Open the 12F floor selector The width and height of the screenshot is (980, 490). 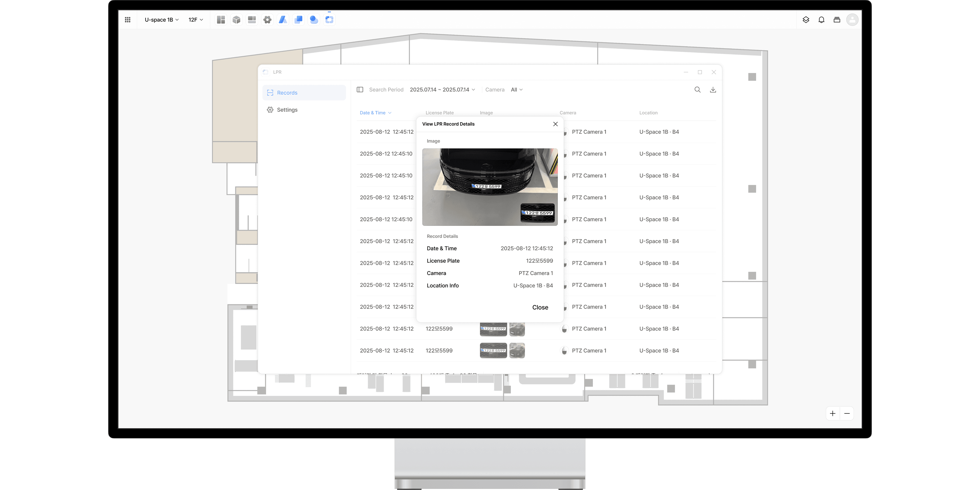coord(195,20)
